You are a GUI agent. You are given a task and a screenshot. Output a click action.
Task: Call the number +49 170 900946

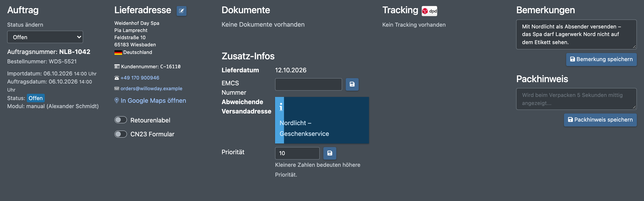click(140, 78)
